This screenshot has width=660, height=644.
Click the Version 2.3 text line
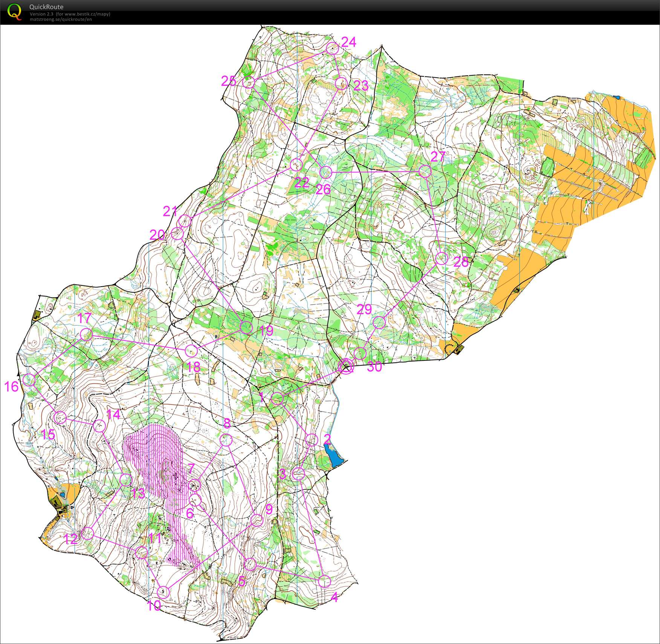tap(70, 14)
